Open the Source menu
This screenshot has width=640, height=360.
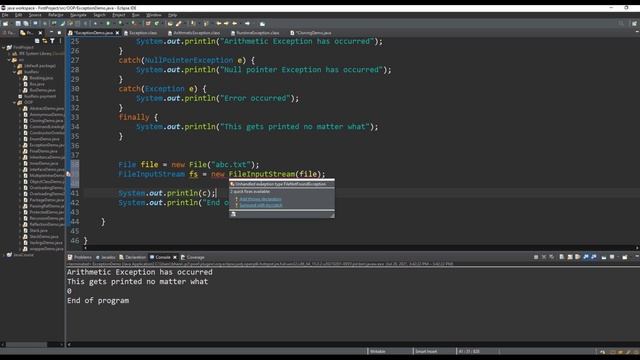35,15
